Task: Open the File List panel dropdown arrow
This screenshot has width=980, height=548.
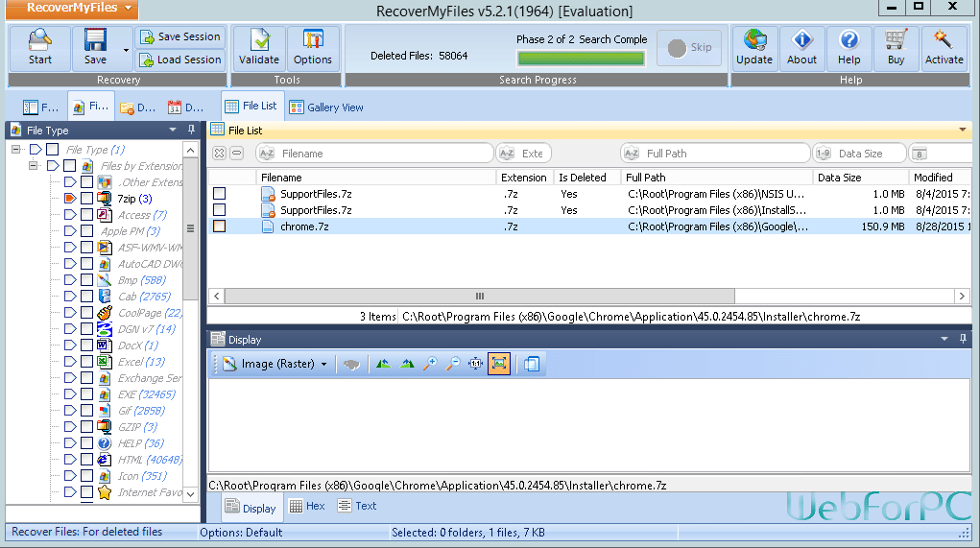Action: point(963,130)
